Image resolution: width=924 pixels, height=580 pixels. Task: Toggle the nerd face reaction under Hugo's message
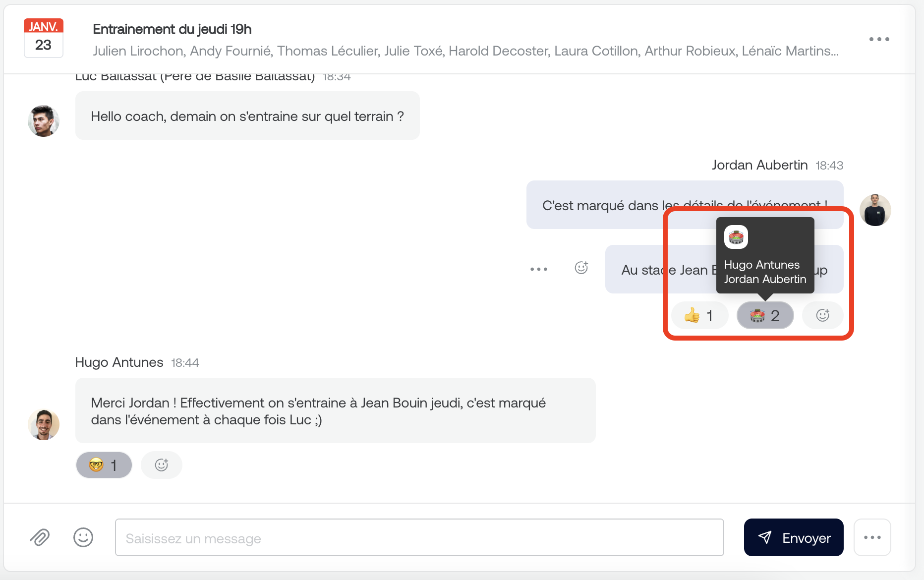pos(104,465)
